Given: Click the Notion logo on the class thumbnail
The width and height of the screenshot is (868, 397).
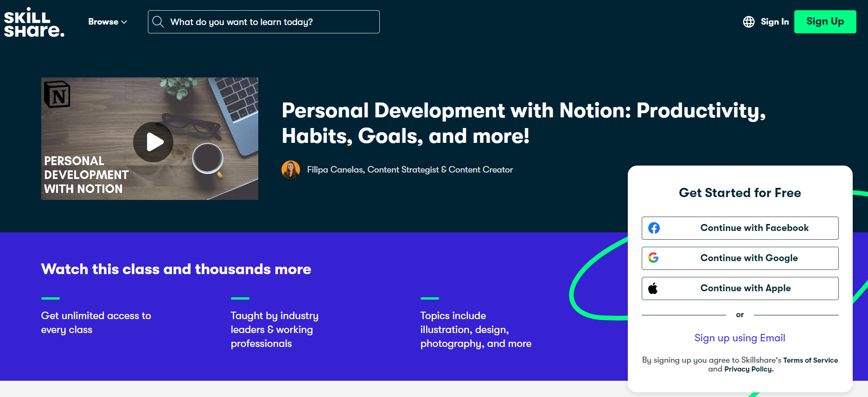Looking at the screenshot, I should [57, 94].
